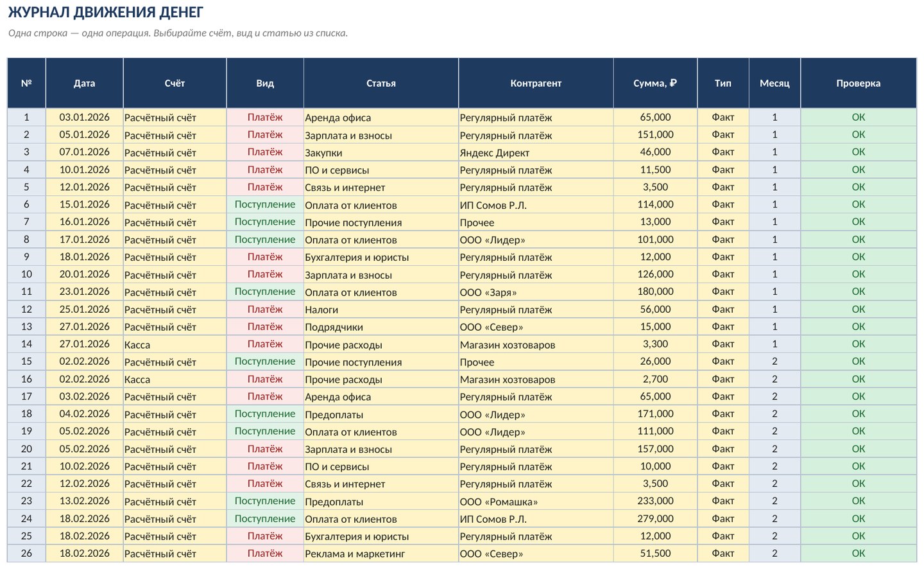The height and width of the screenshot is (569, 924).
Task: Select the «Налоги» article cell
Action: pyautogui.click(x=381, y=309)
